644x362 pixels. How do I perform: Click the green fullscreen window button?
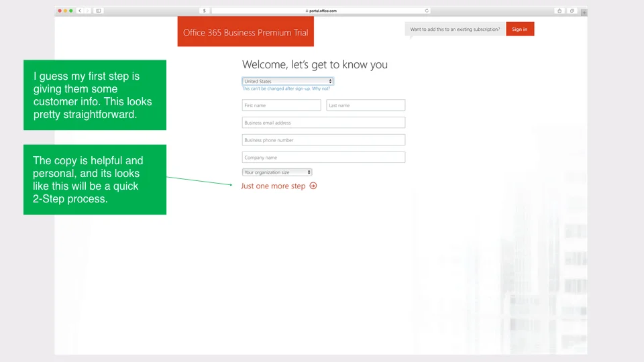[71, 11]
